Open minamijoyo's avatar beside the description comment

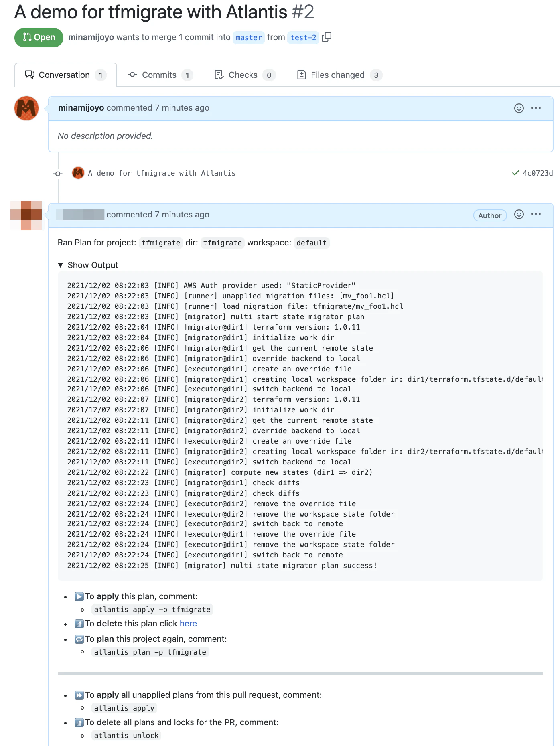[x=26, y=108]
